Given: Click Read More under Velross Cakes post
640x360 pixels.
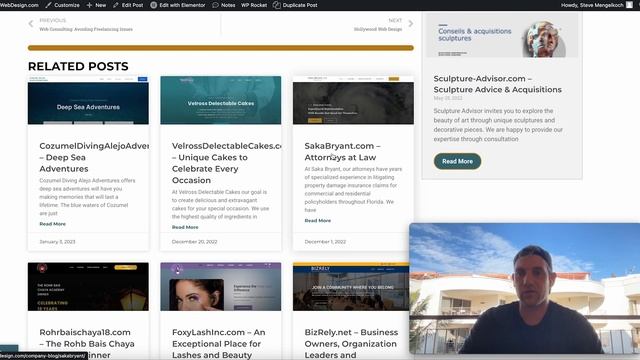Looking at the screenshot, I should (185, 227).
